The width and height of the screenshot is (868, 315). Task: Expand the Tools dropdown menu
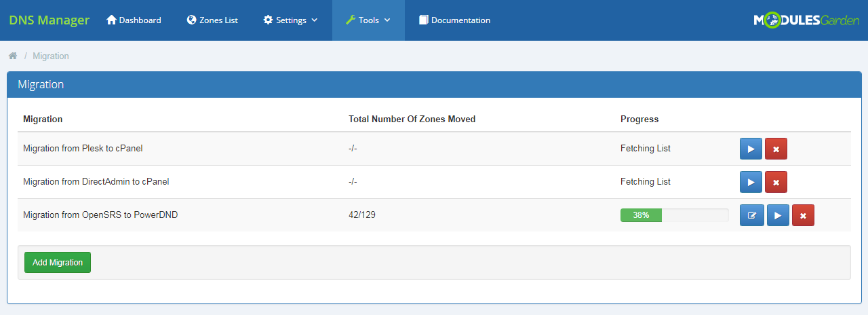pyautogui.click(x=368, y=20)
